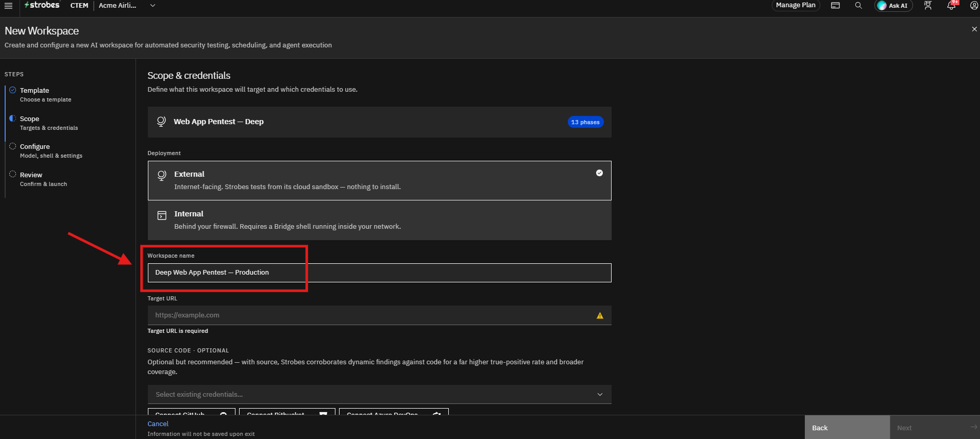Click the Review step dashed circle icon
This screenshot has width=980, height=439.
pyautogui.click(x=13, y=174)
